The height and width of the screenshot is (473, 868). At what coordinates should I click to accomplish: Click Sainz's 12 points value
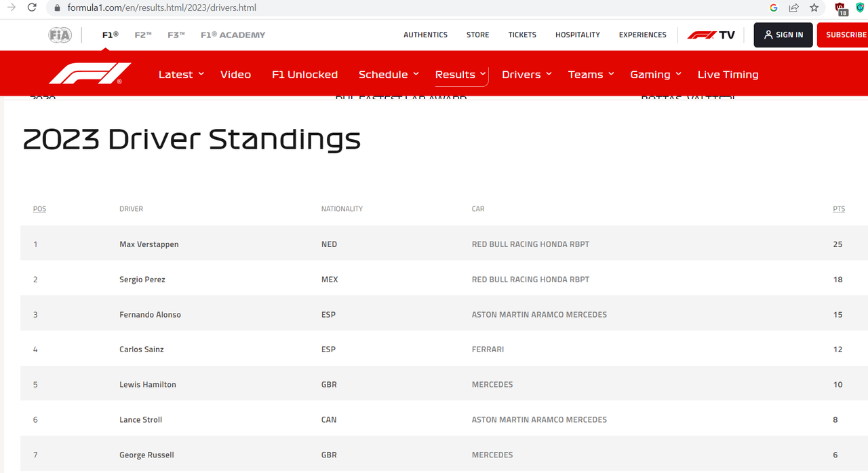(837, 349)
